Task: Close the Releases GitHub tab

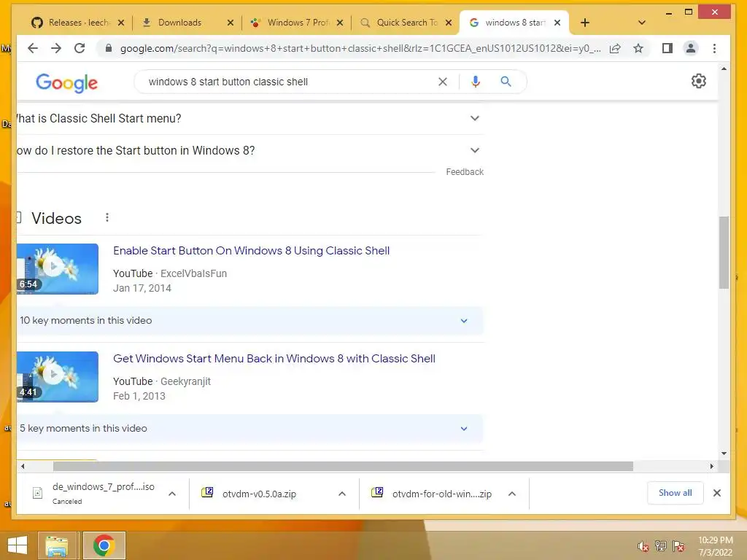Action: [x=121, y=23]
